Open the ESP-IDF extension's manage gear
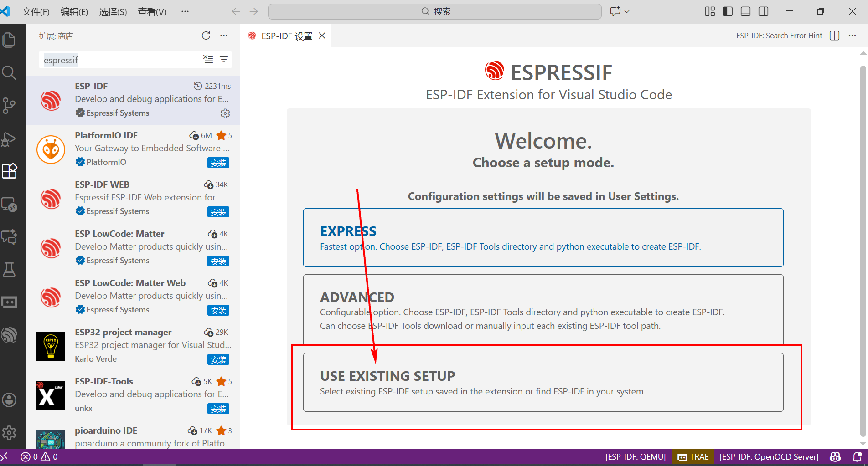 225,113
